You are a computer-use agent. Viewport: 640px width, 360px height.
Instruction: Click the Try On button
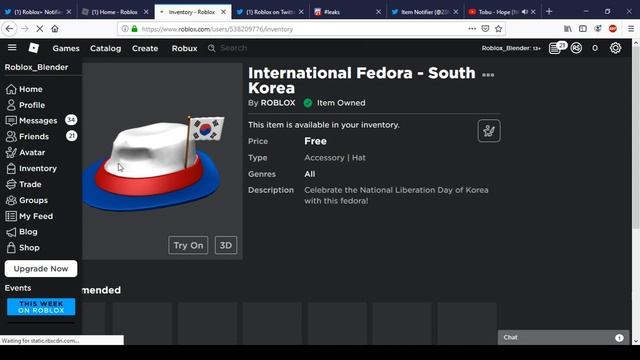coord(188,245)
